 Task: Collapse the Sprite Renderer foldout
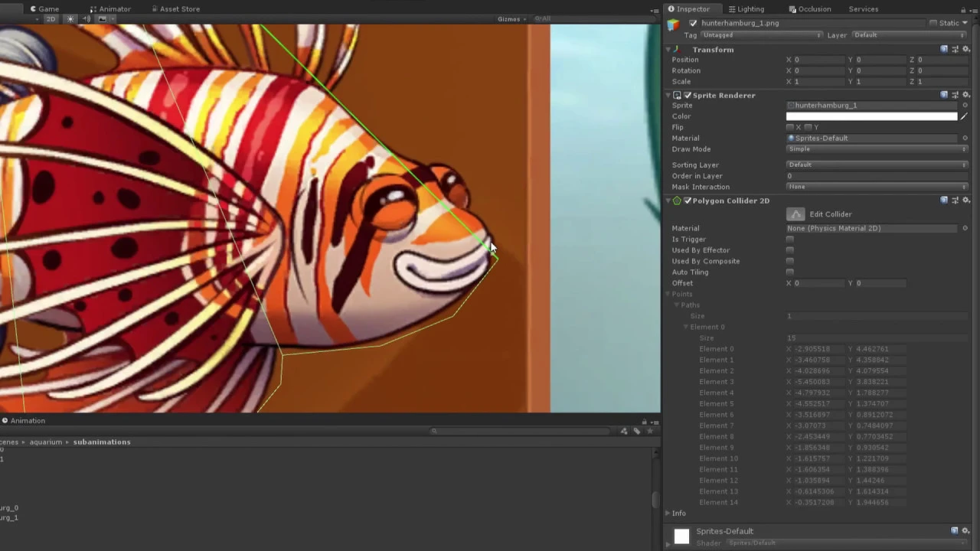668,96
